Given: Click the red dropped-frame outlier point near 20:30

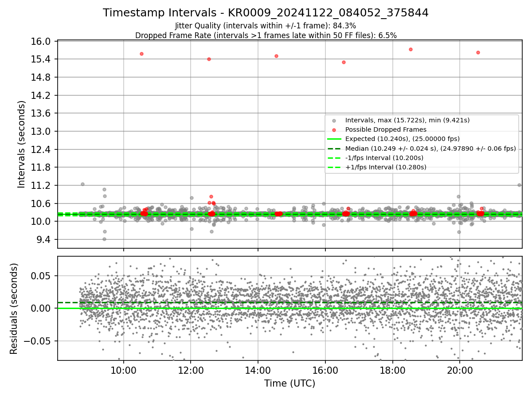Looking at the screenshot, I should pyautogui.click(x=478, y=52).
